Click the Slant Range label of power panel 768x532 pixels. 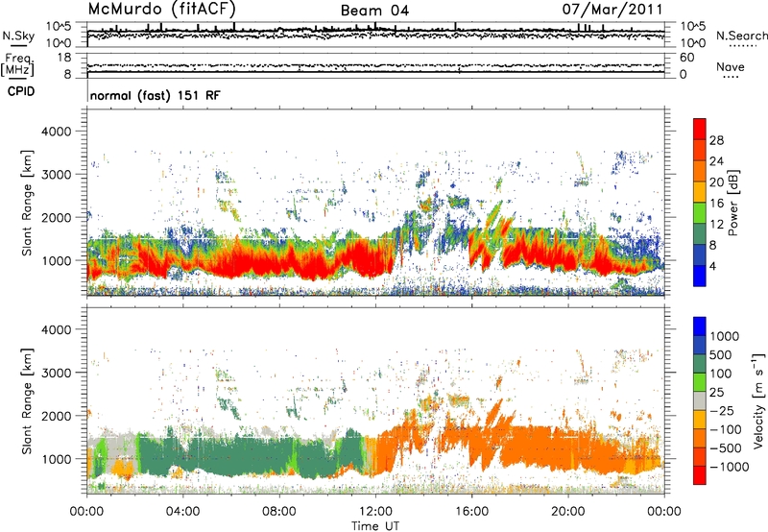tap(27, 203)
